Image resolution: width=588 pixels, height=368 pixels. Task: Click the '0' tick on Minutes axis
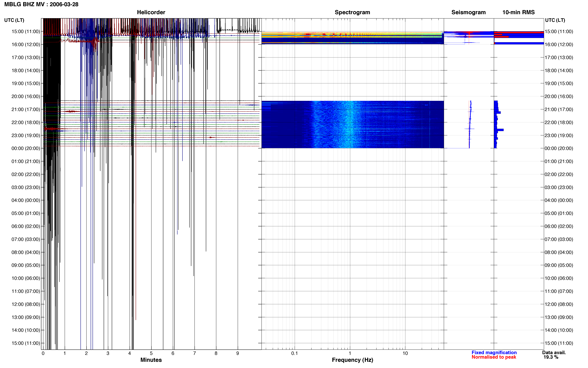(43, 353)
